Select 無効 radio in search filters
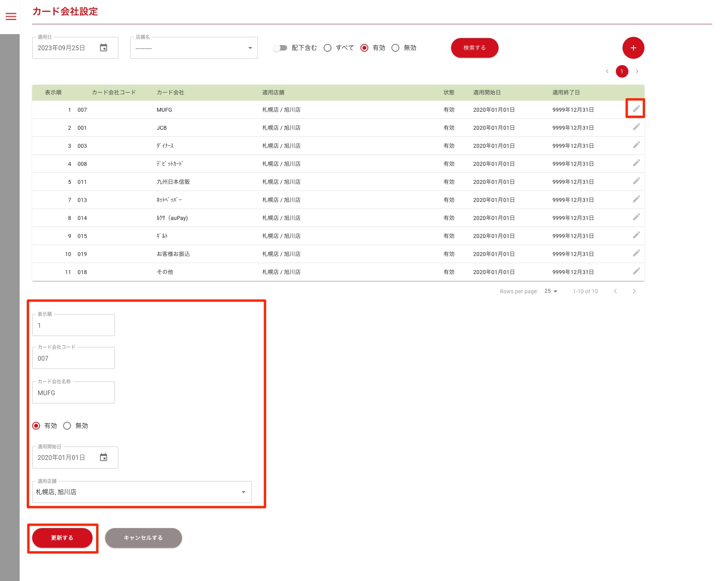The height and width of the screenshot is (581, 728). click(395, 48)
